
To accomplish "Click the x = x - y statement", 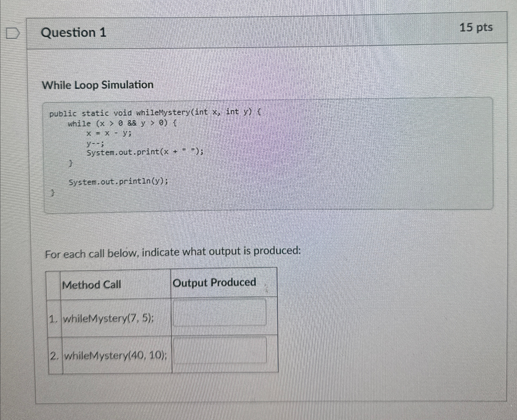I will pyautogui.click(x=109, y=133).
